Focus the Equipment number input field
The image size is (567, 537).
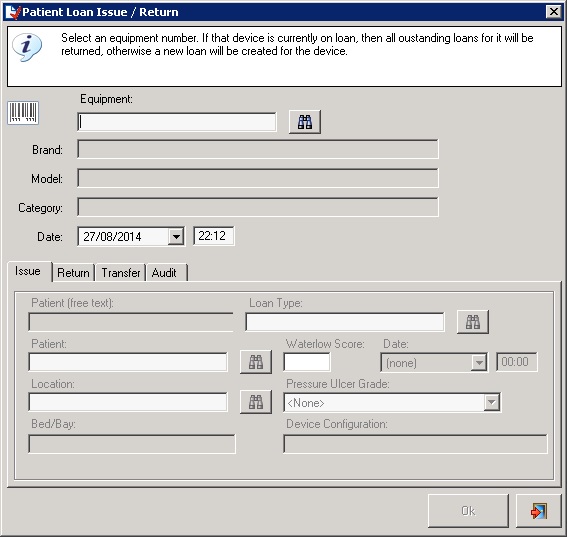[x=177, y=122]
